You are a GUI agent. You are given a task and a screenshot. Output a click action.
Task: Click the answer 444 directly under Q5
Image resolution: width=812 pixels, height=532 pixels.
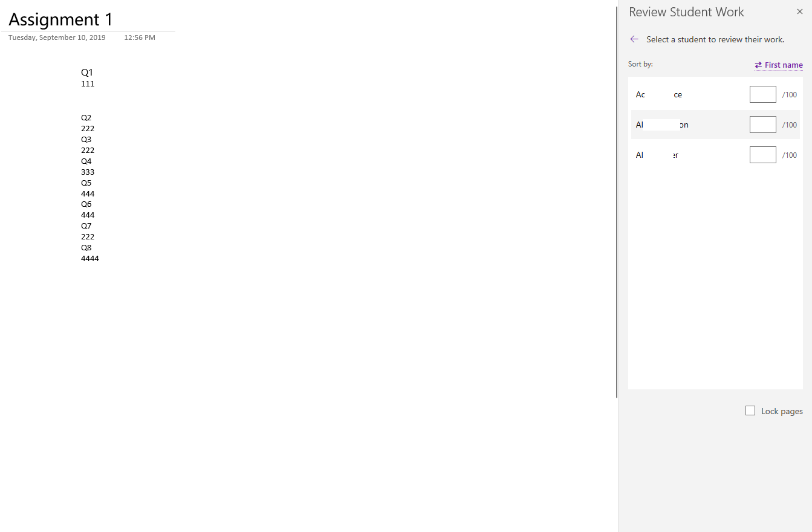tap(88, 194)
